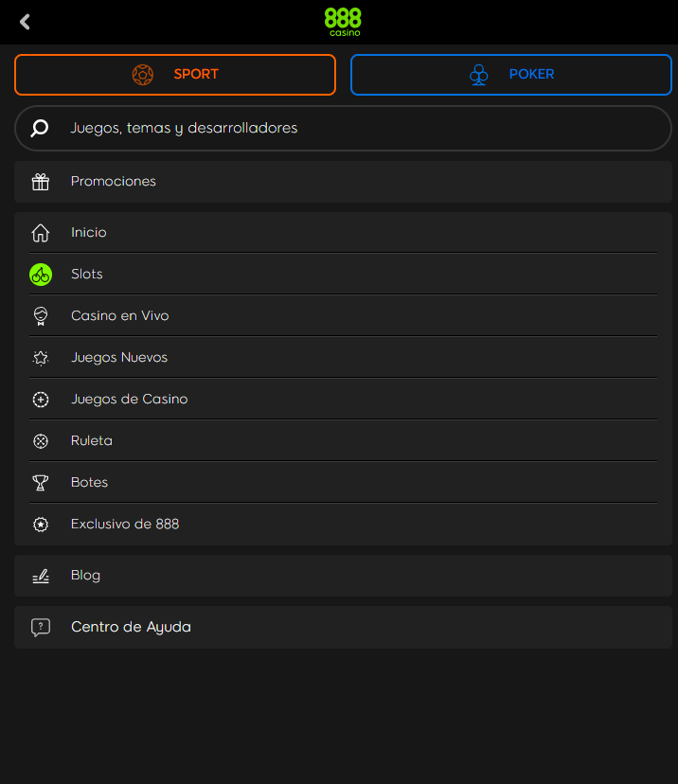The height and width of the screenshot is (784, 678).
Task: Go back using the top-left arrow
Action: [26, 22]
